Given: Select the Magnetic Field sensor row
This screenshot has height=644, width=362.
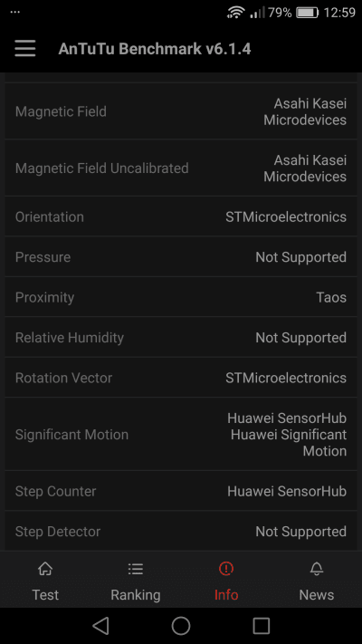Looking at the screenshot, I should point(181,111).
